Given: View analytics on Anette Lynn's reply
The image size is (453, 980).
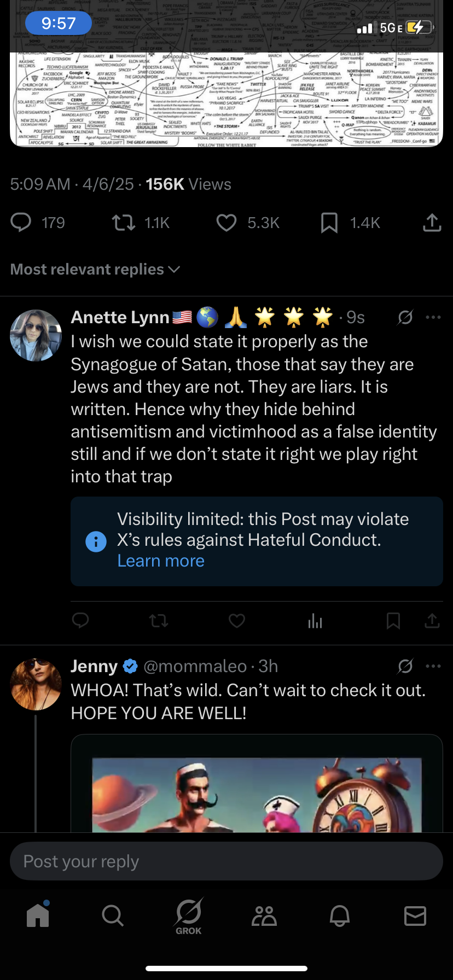Looking at the screenshot, I should coord(315,621).
